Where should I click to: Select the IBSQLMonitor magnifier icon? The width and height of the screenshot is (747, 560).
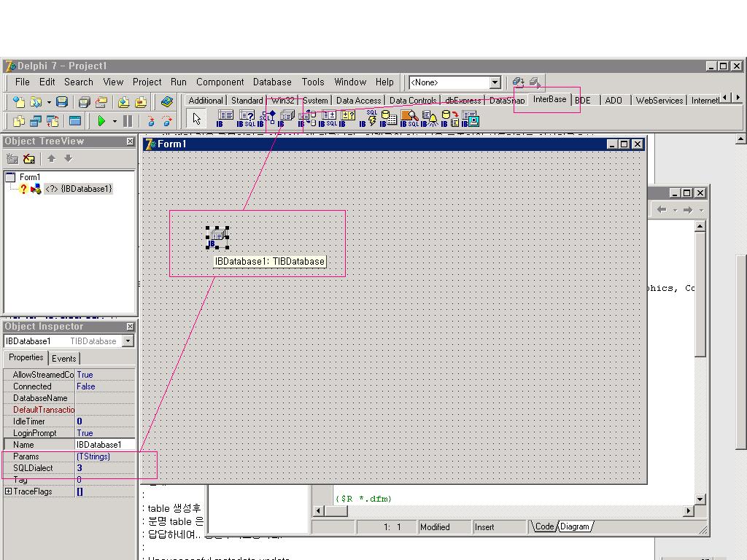coord(409,119)
